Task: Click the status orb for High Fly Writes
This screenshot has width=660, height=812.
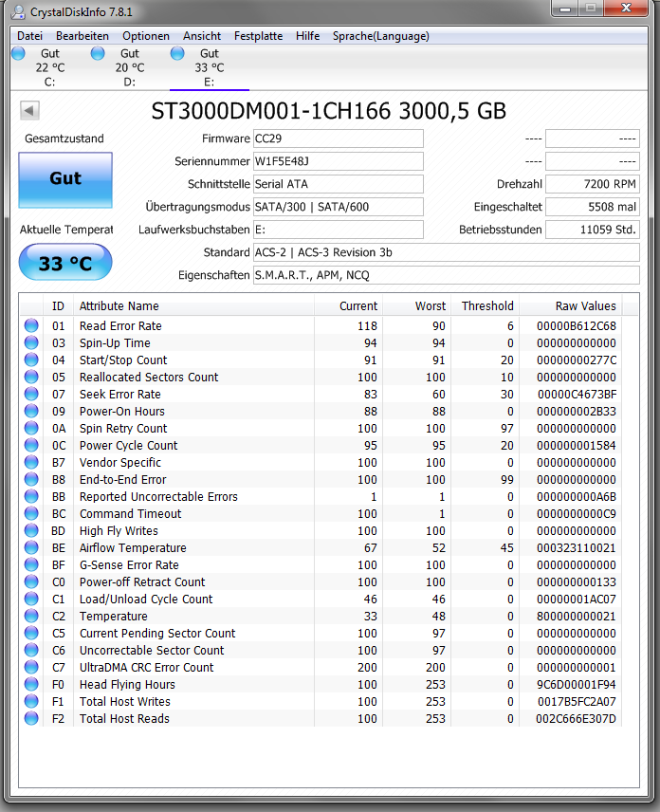Action: click(31, 531)
